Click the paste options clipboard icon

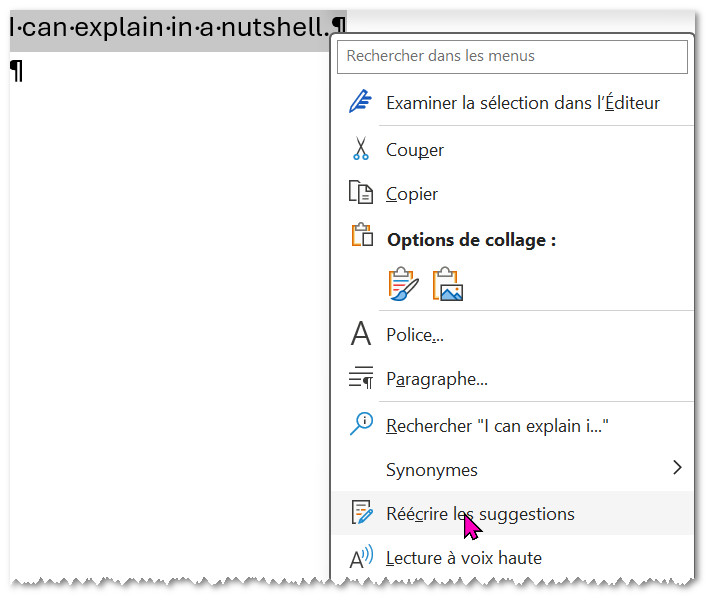pyautogui.click(x=362, y=237)
